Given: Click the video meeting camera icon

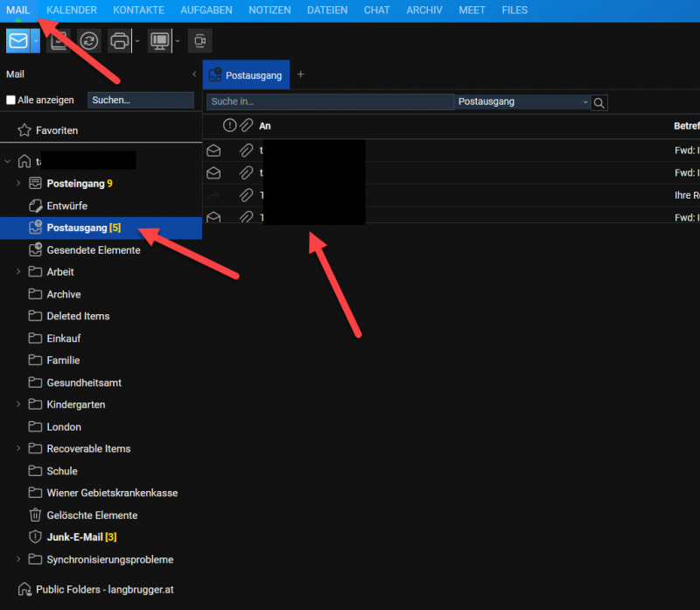Looking at the screenshot, I should 199,41.
